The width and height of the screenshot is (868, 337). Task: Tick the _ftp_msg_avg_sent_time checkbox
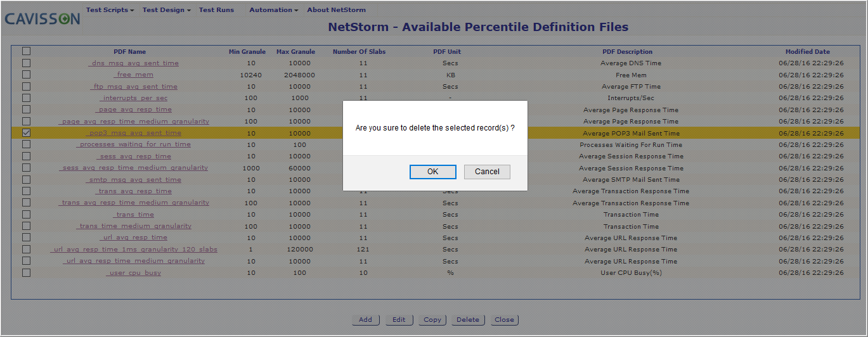click(26, 86)
